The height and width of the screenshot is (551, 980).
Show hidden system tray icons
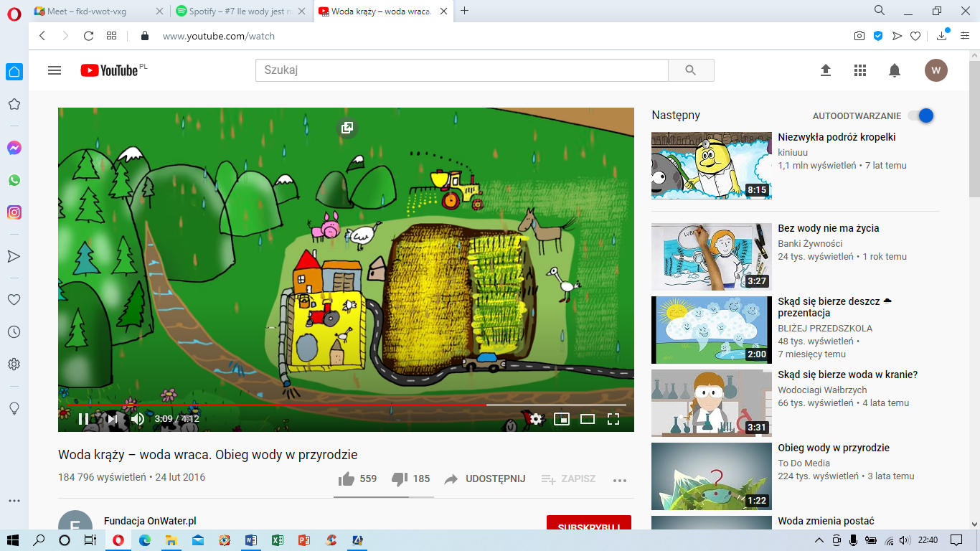819,540
